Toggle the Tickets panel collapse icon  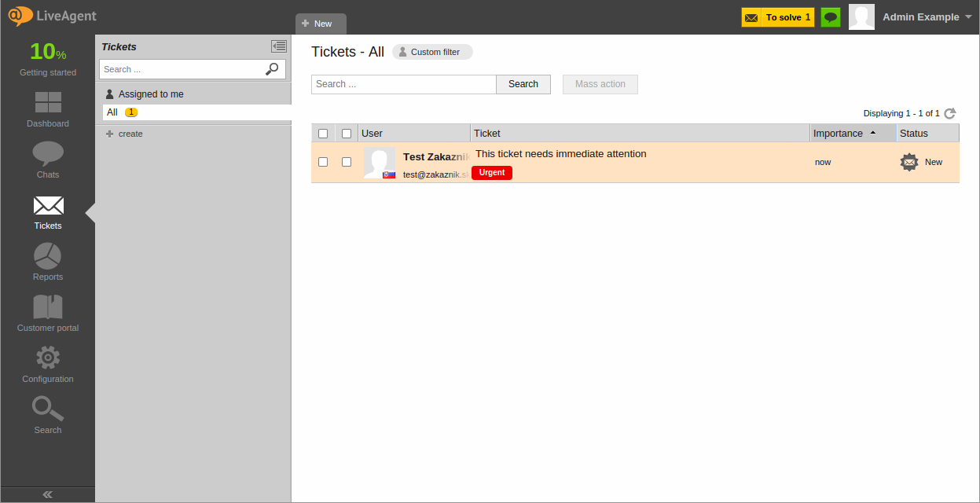[279, 46]
